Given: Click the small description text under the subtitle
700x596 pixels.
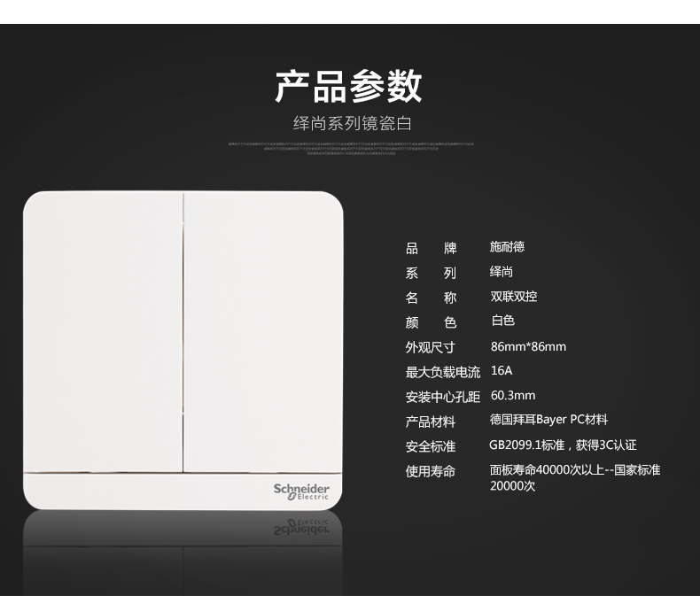Looking at the screenshot, I should [x=351, y=147].
